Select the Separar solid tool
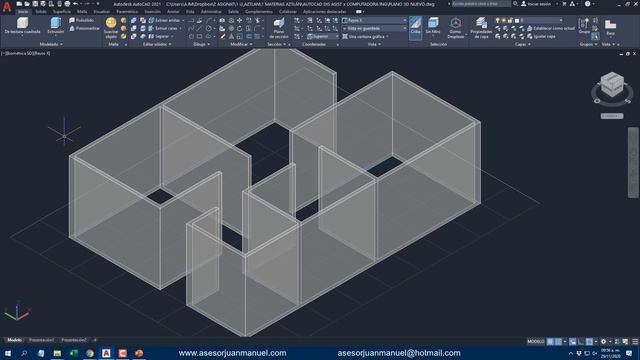The width and height of the screenshot is (640, 360). point(161,36)
